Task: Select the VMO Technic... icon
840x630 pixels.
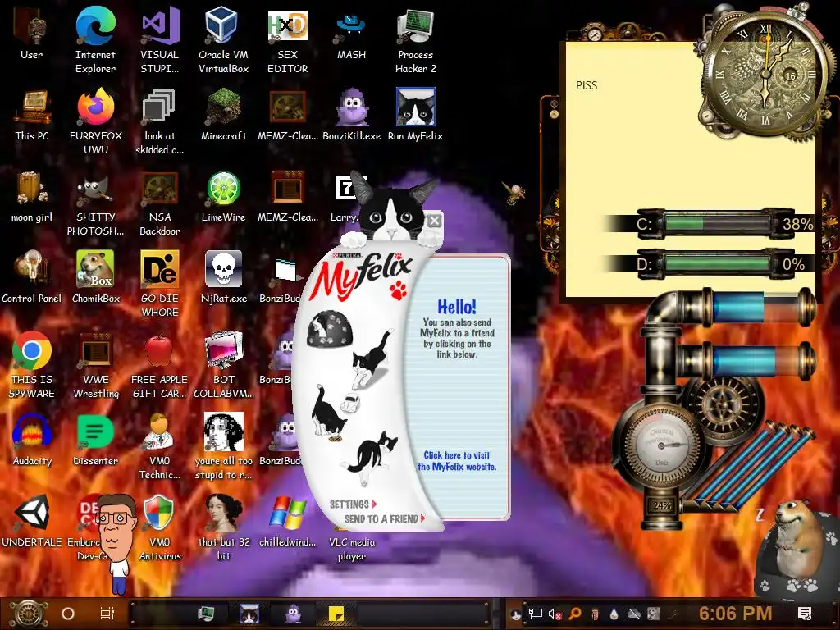Action: pyautogui.click(x=158, y=431)
